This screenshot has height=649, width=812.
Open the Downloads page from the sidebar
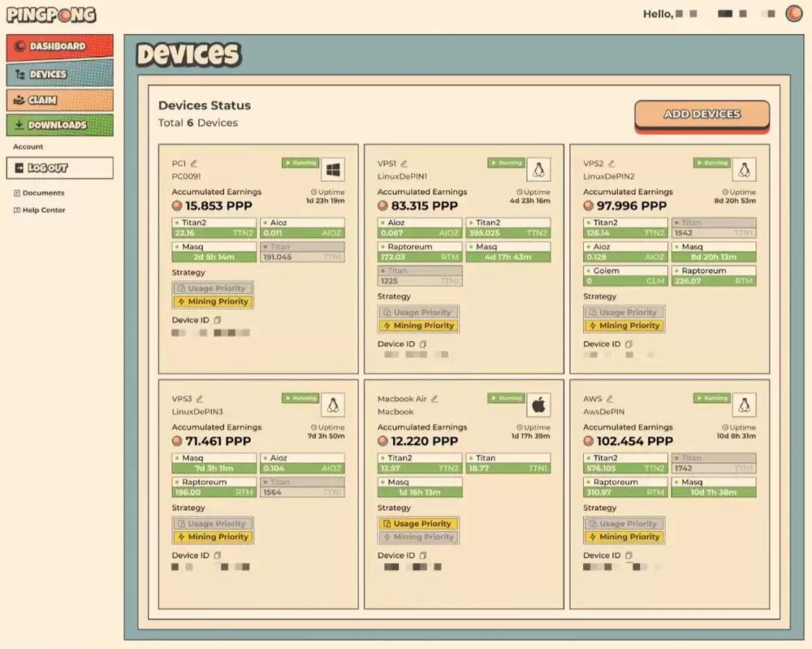click(59, 125)
